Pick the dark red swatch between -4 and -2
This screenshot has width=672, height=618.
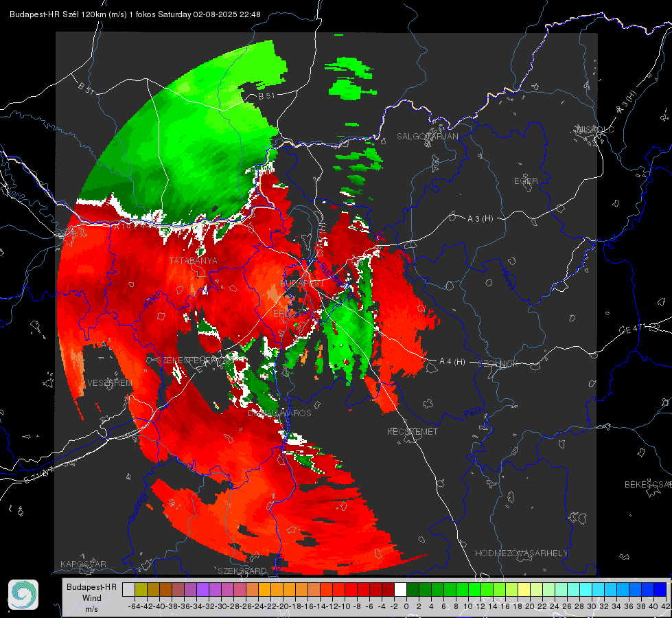(388, 589)
